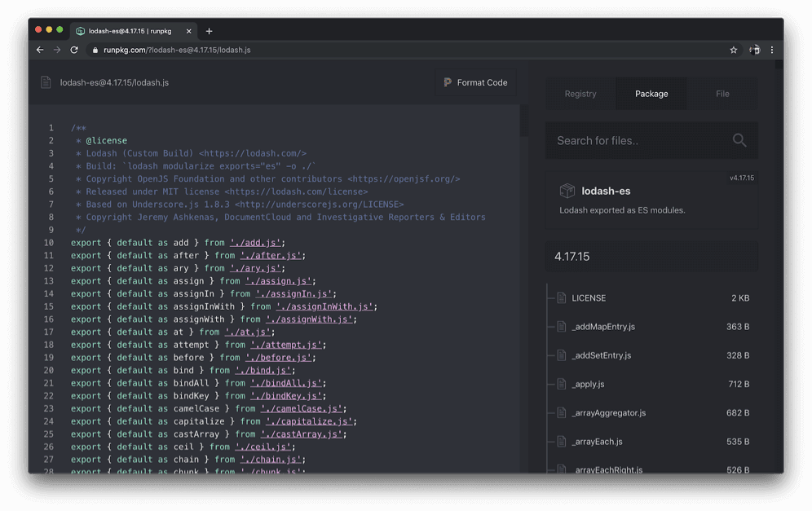This screenshot has height=511, width=812.
Task: Follow the './bindAll.js' import link
Action: click(286, 383)
